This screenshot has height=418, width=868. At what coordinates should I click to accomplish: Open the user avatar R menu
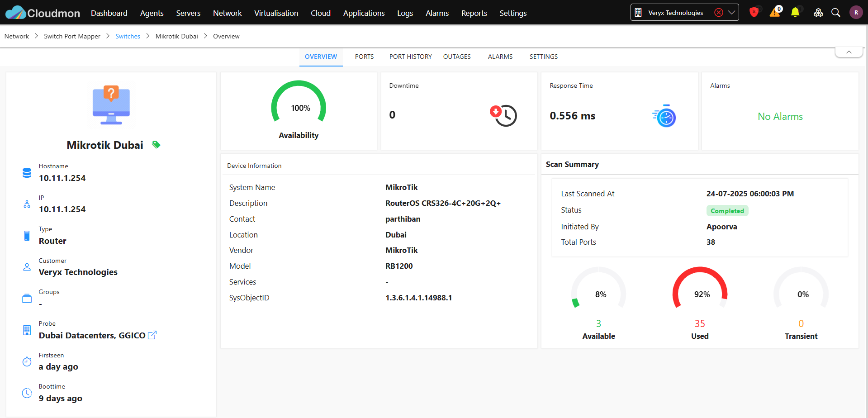tap(856, 13)
